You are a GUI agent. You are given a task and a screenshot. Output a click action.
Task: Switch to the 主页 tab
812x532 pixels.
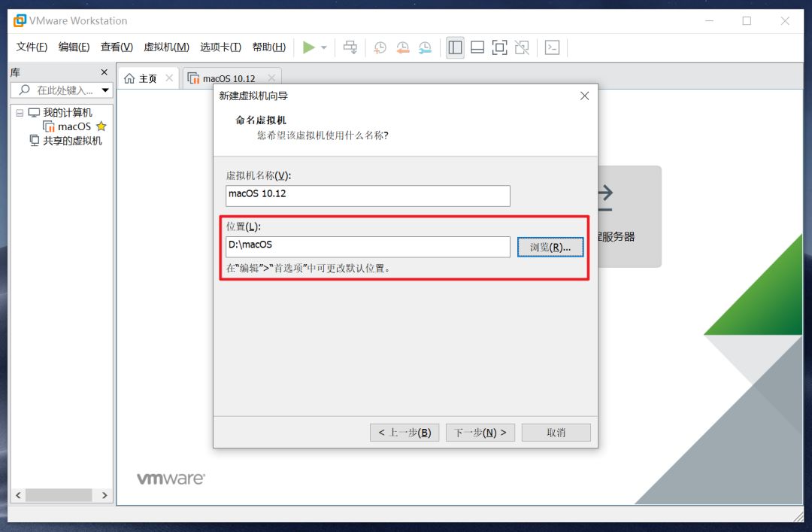tap(147, 78)
